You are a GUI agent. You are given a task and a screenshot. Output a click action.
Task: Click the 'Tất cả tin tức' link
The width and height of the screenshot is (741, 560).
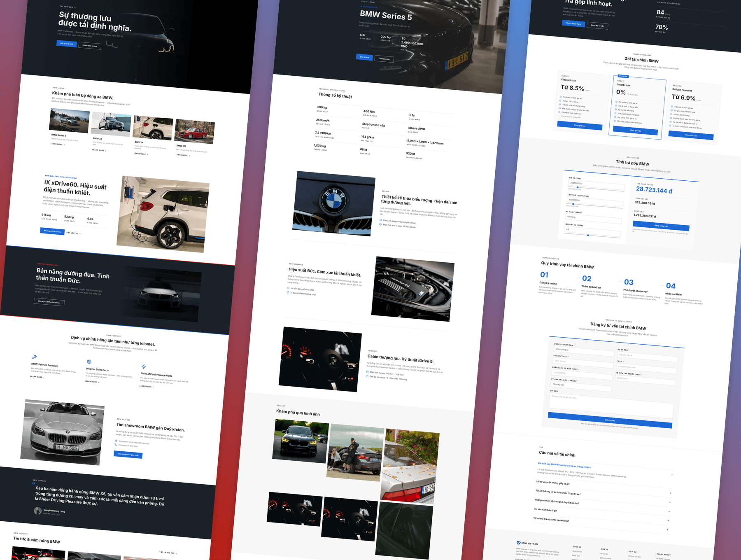point(168,553)
